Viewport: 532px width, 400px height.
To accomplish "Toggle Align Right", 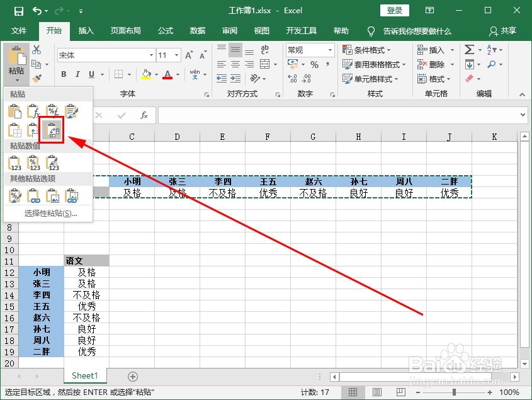I will [249, 64].
